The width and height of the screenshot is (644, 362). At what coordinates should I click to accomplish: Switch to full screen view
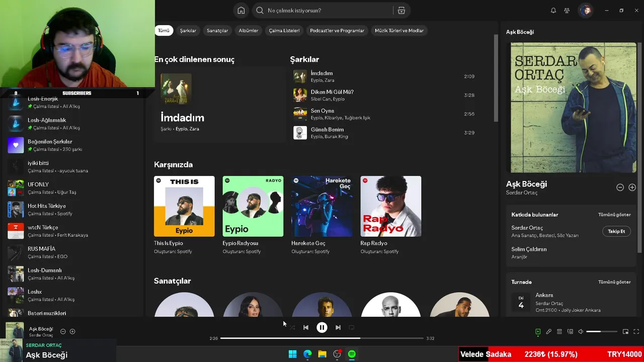(636, 332)
